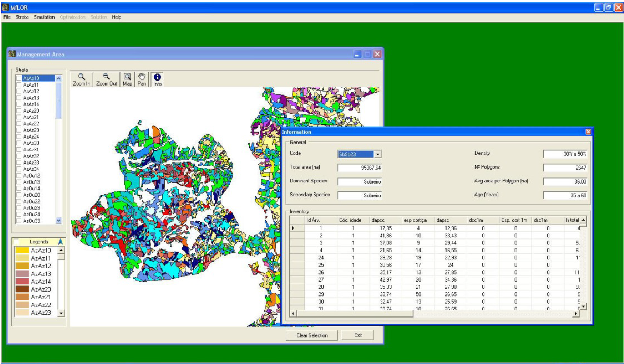Open the Strata menu
Image resolution: width=624 pixels, height=364 pixels.
tap(22, 17)
